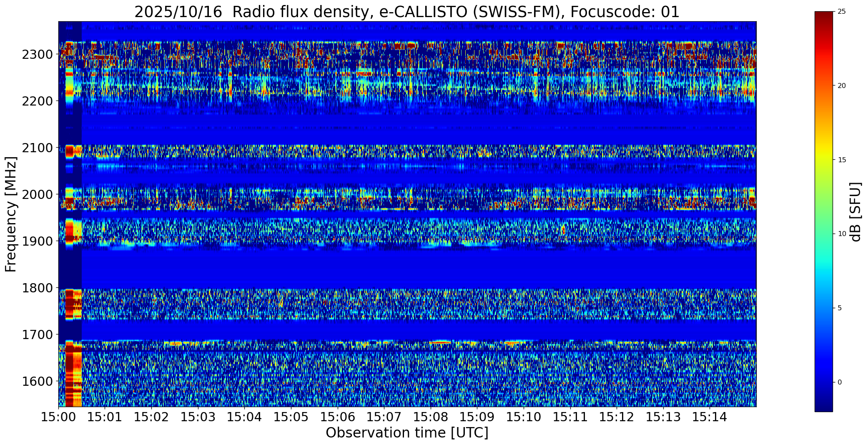868x445 pixels.
Task: Click the plot title mentioning e-CALLISTO SWISS-FM
Action: coord(407,12)
